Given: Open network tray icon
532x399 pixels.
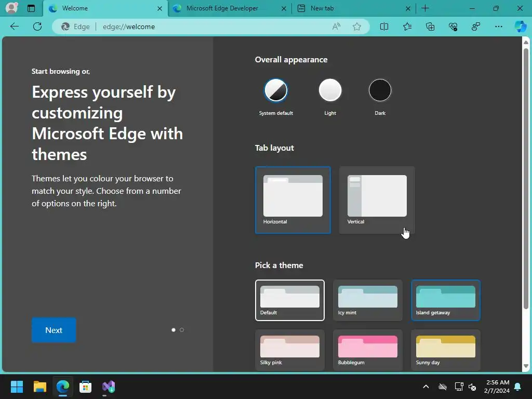Looking at the screenshot, I should pos(459,387).
